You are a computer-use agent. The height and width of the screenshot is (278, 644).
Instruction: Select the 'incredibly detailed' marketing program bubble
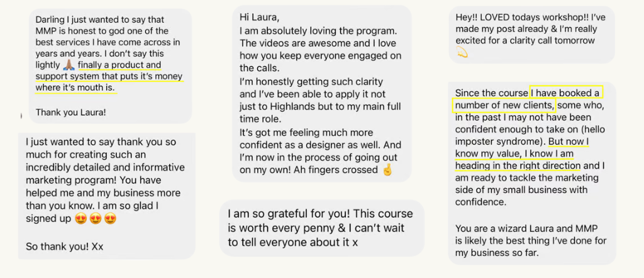107,196
